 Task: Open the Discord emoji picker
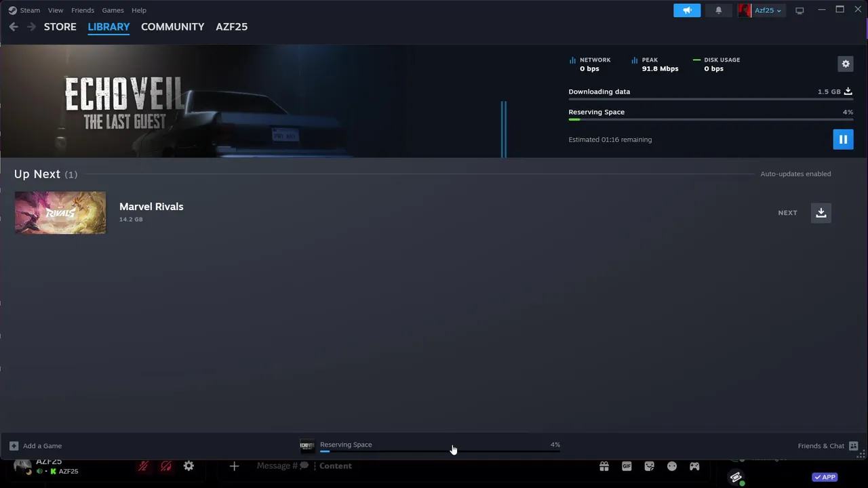[672, 466]
